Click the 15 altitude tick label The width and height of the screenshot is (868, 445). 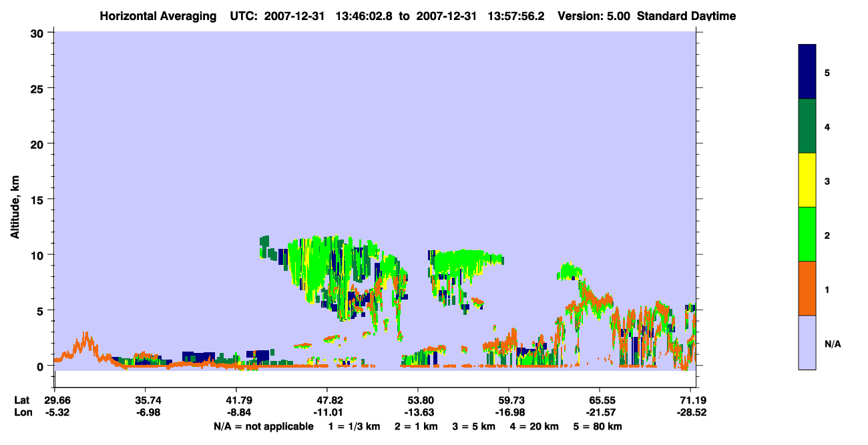point(39,199)
